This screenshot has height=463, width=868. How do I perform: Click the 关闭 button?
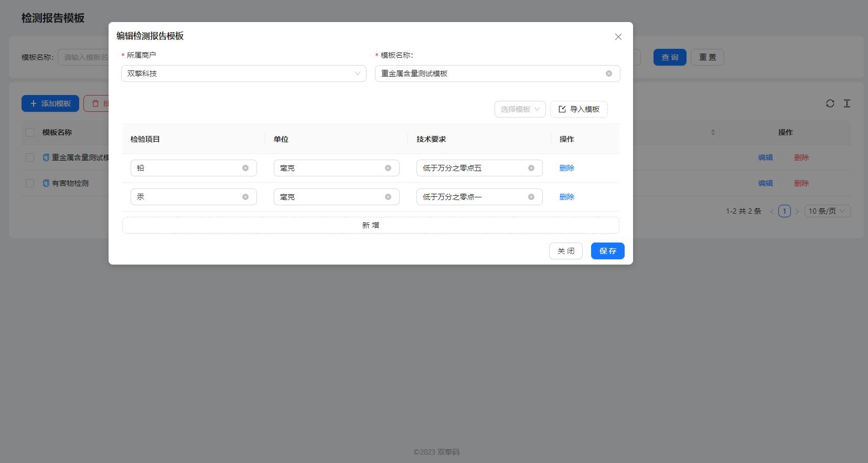(x=566, y=251)
